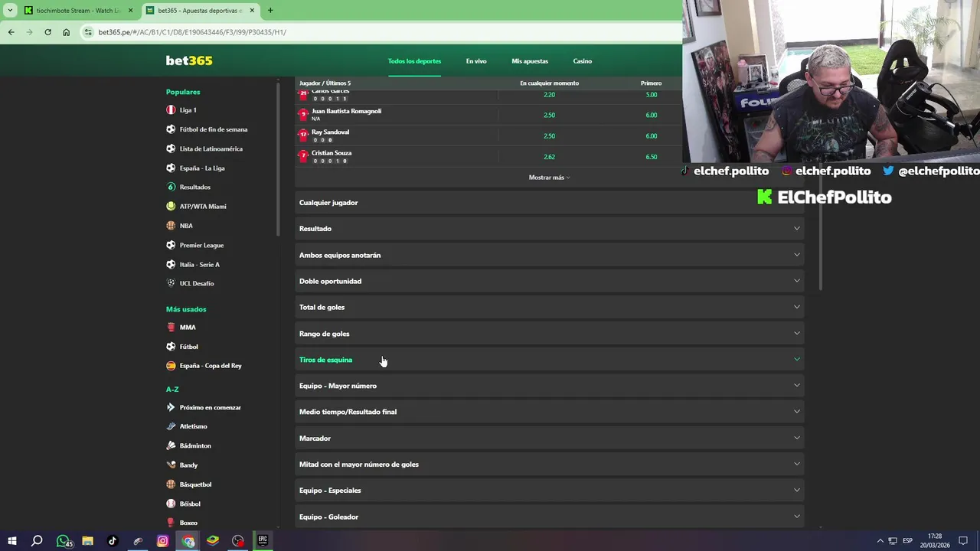Expand the Equipo - Goleador market
Image resolution: width=980 pixels, height=551 pixels.
[x=549, y=517]
